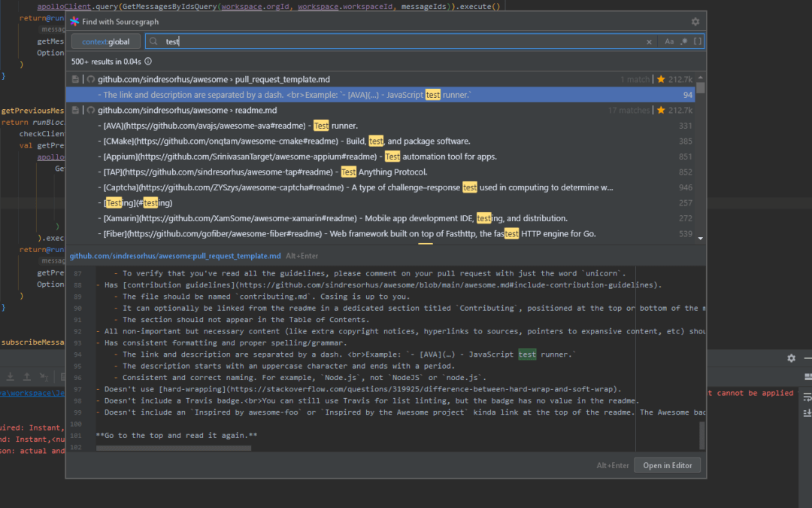This screenshot has width=812, height=508.
Task: Click the Sourcegraph logo in dialog title
Action: (x=74, y=21)
